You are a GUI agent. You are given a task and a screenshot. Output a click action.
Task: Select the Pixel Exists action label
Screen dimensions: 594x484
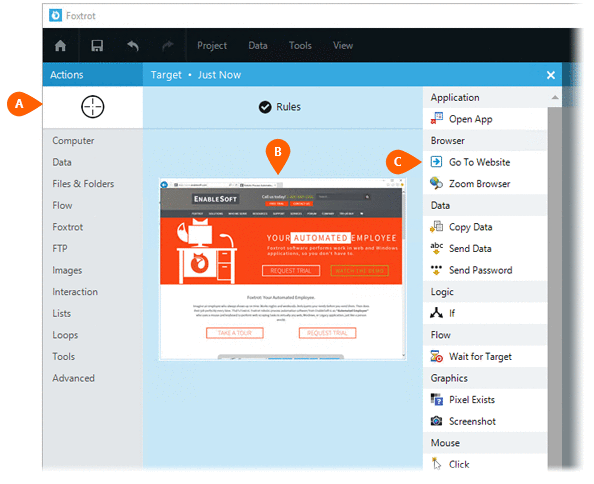click(x=472, y=400)
